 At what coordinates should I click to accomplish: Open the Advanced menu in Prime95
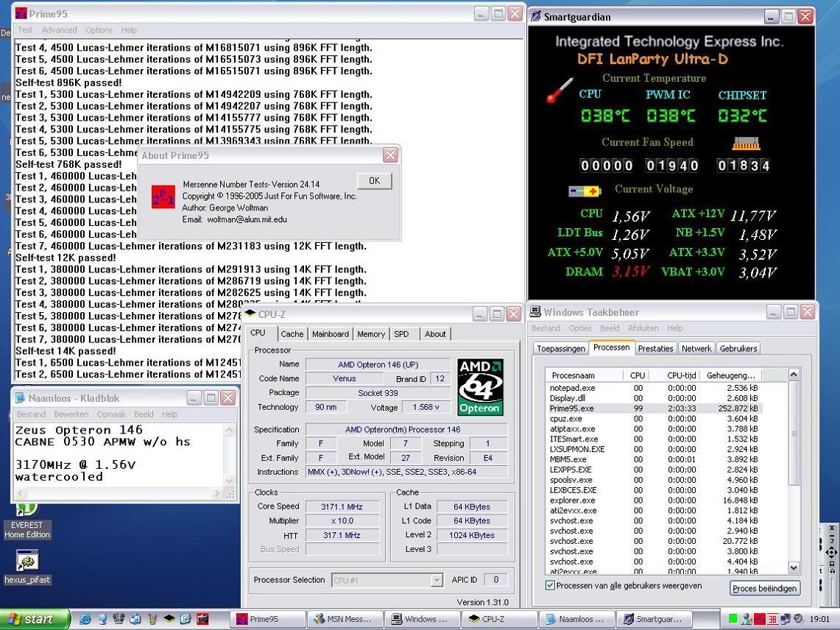click(x=59, y=30)
